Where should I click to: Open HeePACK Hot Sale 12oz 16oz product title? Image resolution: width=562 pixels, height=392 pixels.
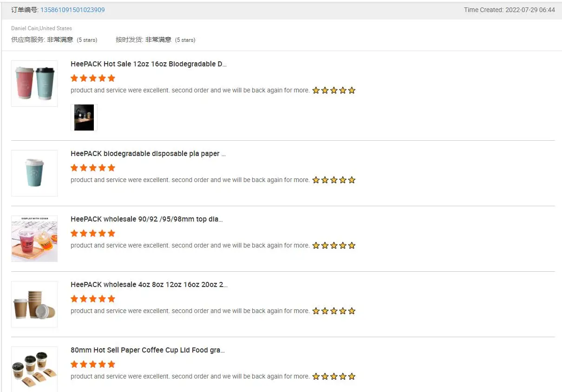149,64
